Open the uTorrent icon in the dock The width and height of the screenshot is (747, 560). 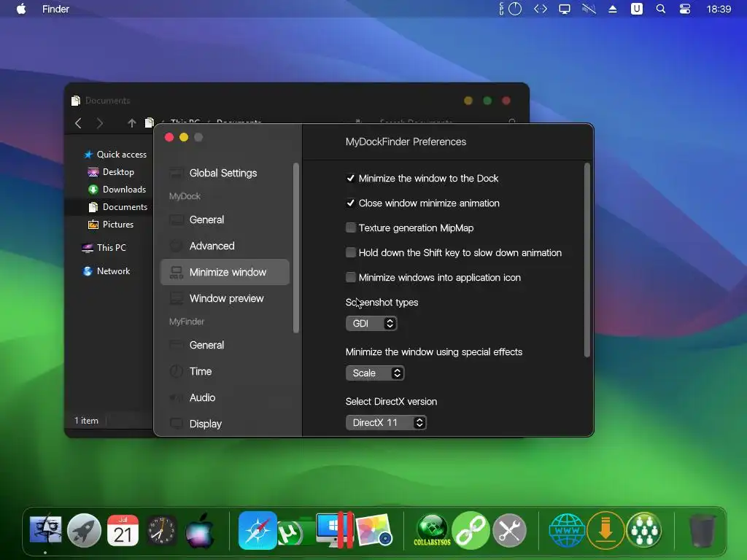tap(292, 532)
